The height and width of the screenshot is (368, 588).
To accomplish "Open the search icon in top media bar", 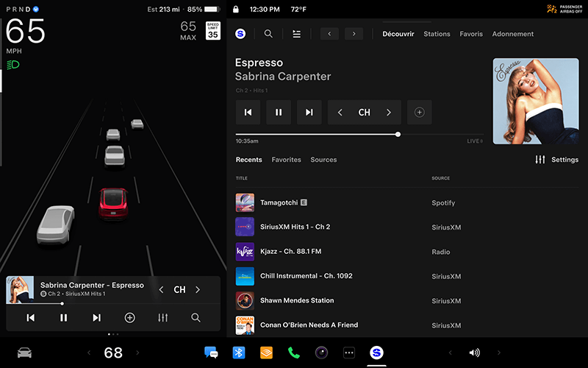I will click(268, 34).
